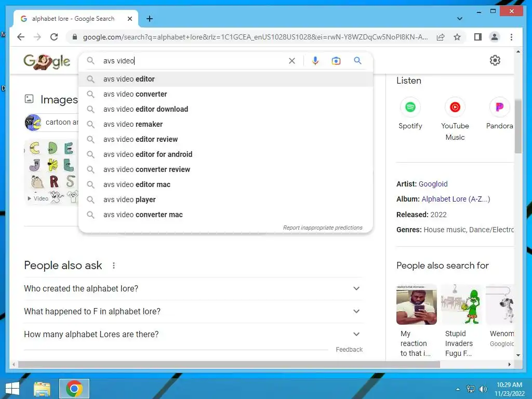Viewport: 532px width, 399px height.
Task: Open YouTube Music listen option
Action: coord(455,119)
